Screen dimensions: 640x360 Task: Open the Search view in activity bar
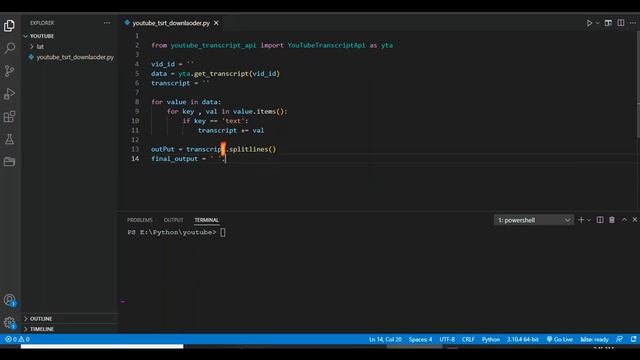[9, 48]
